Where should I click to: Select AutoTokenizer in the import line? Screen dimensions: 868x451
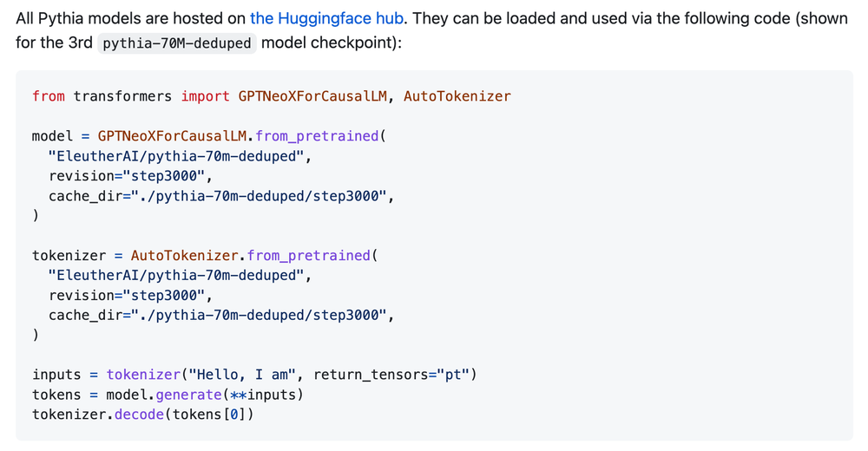click(457, 96)
